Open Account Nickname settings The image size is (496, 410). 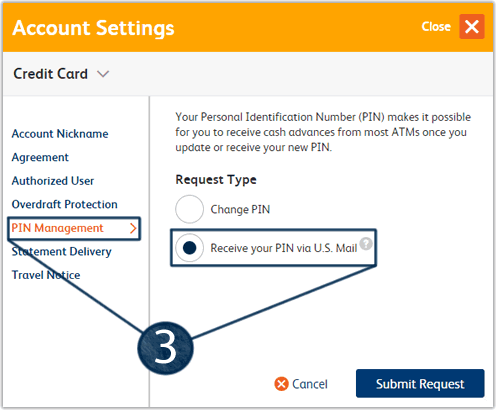click(60, 134)
